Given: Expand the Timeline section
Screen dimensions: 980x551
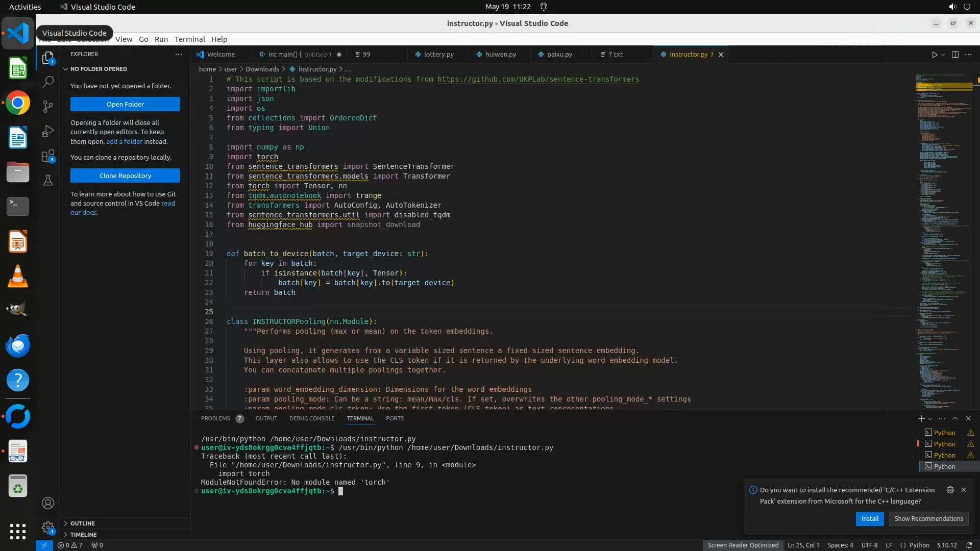Looking at the screenshot, I should coord(83,535).
